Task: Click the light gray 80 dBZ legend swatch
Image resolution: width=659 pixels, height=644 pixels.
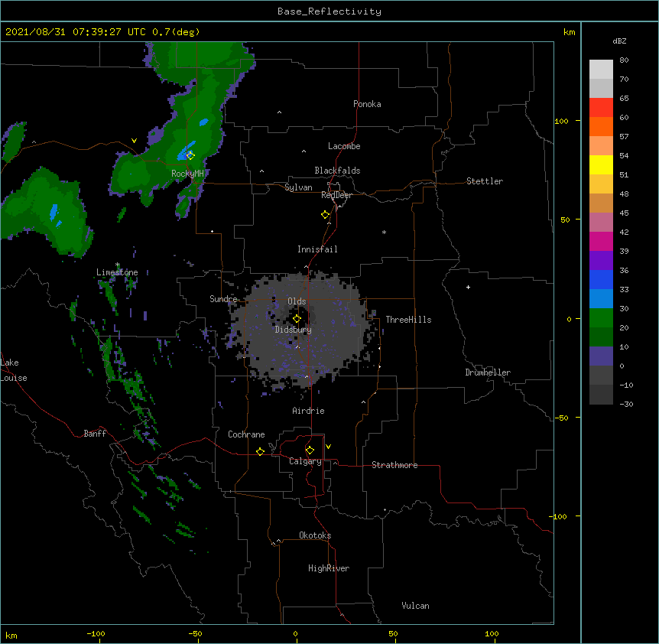Action: [601, 70]
